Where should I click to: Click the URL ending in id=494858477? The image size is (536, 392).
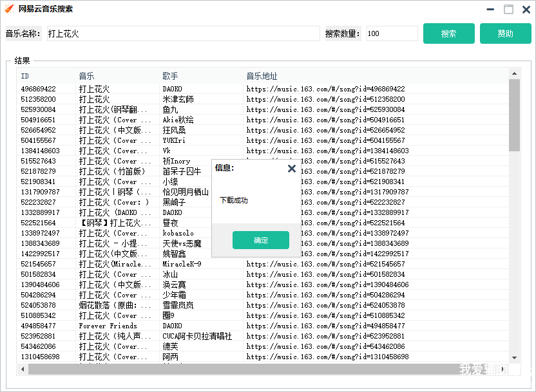pos(326,326)
